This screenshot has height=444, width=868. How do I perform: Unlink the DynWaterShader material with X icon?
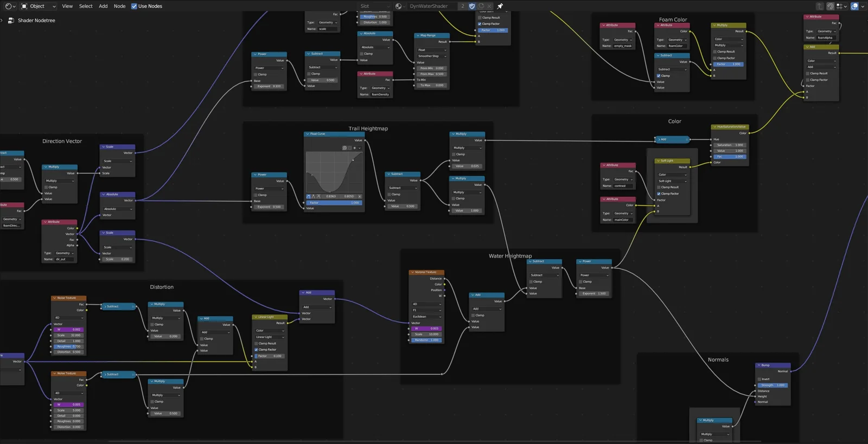pyautogui.click(x=489, y=6)
